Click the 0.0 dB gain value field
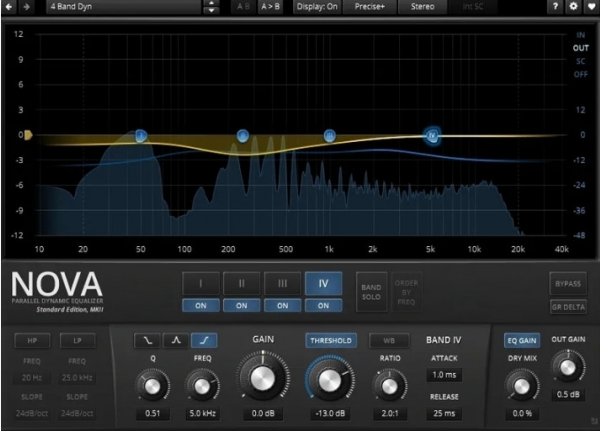This screenshot has height=431, width=600. click(263, 413)
